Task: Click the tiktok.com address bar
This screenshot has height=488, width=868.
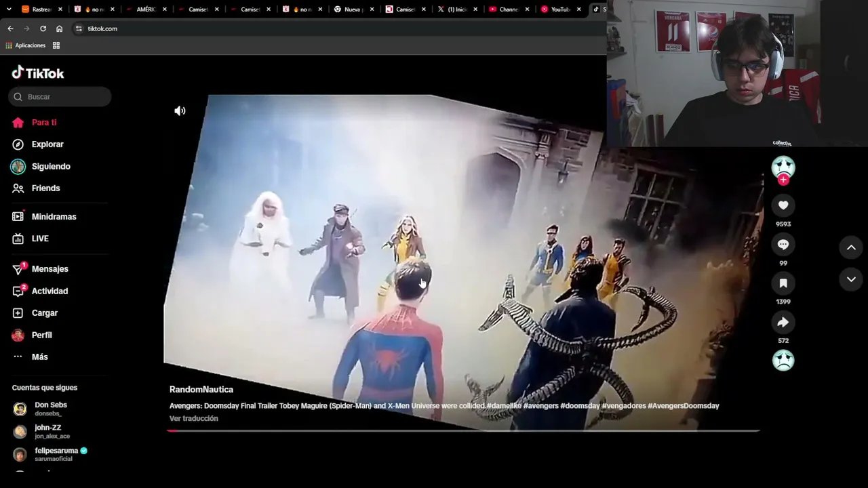Action: coord(339,28)
